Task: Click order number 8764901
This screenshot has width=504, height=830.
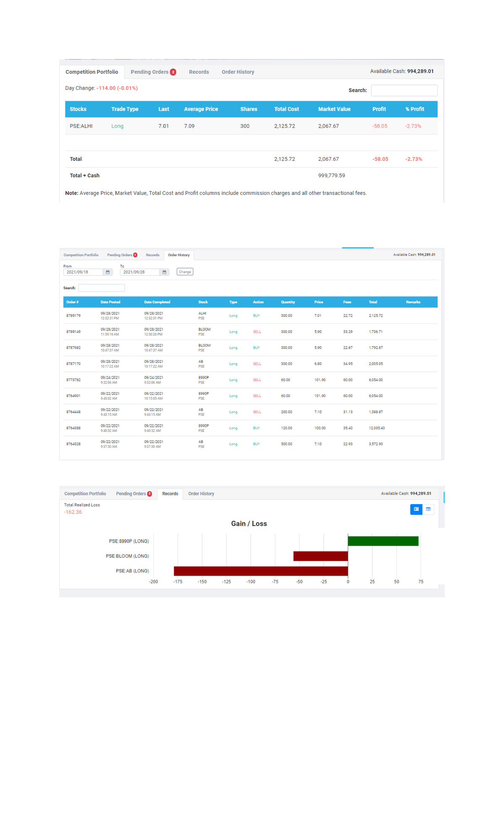Action: (73, 396)
